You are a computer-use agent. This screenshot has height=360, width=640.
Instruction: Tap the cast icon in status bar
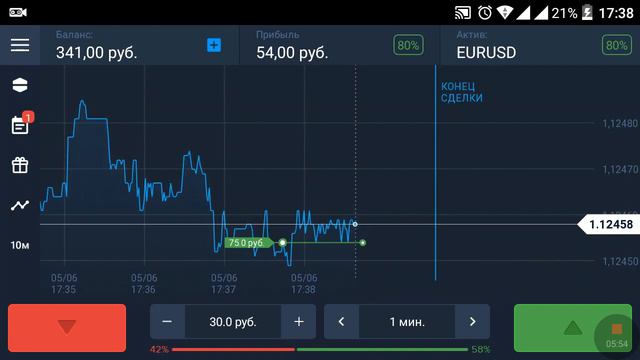[463, 13]
